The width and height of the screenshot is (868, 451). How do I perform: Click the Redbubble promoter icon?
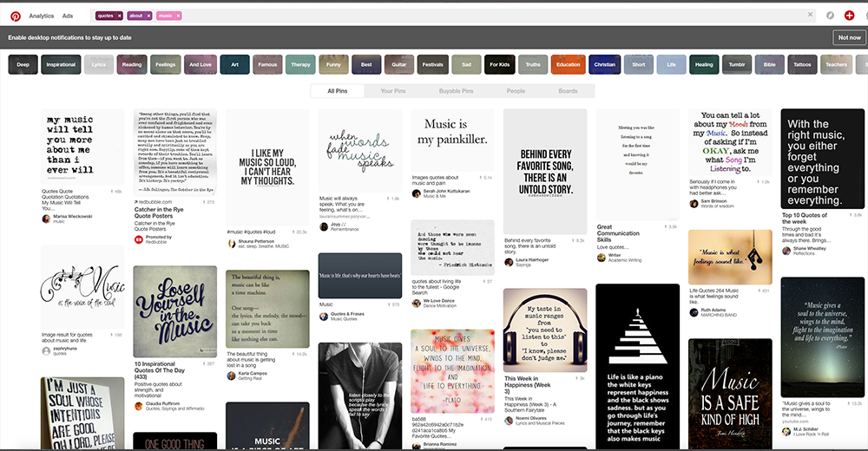139,237
